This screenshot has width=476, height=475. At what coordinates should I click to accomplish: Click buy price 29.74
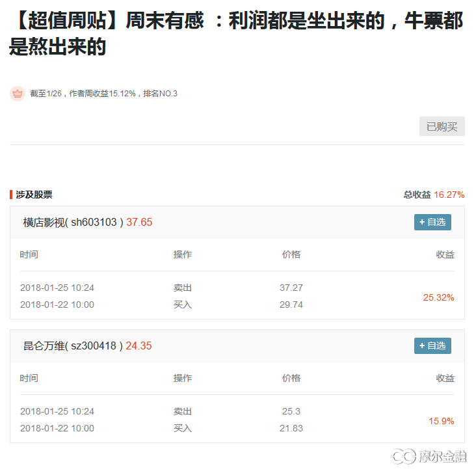point(291,305)
